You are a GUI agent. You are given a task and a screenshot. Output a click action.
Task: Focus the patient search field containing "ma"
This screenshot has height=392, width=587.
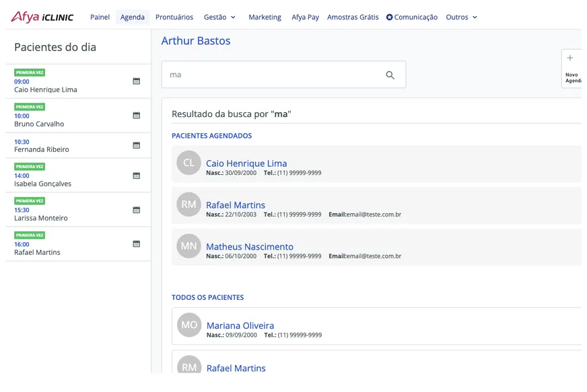(283, 75)
